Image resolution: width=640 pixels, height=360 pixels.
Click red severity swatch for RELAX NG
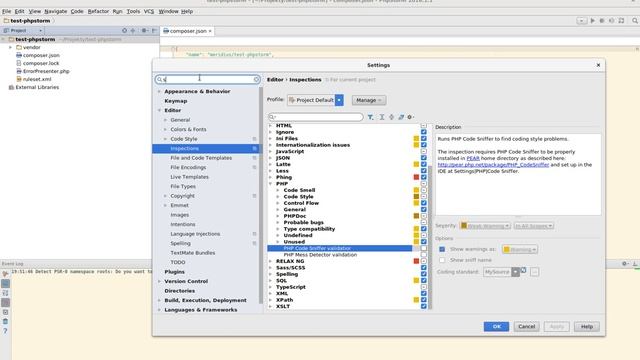pyautogui.click(x=416, y=261)
